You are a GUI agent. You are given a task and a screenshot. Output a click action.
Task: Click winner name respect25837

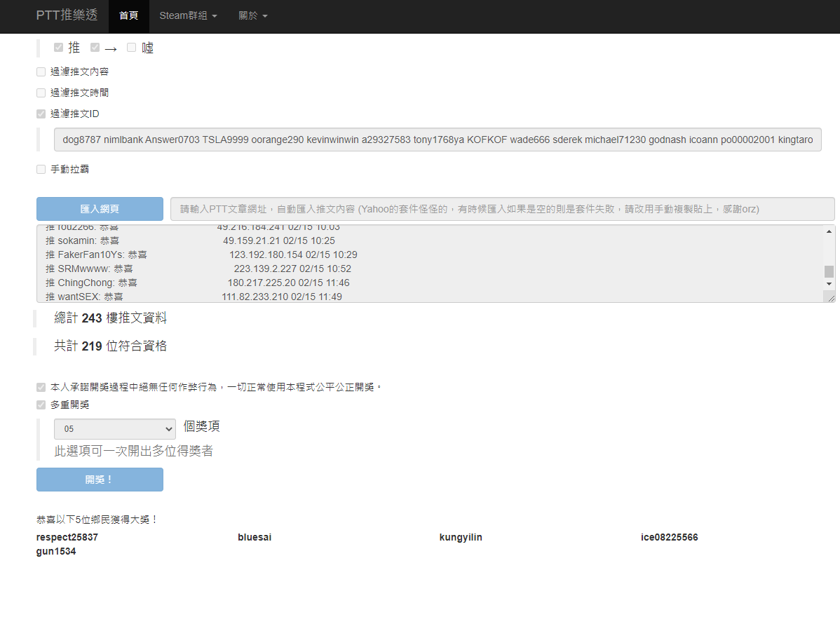(67, 537)
